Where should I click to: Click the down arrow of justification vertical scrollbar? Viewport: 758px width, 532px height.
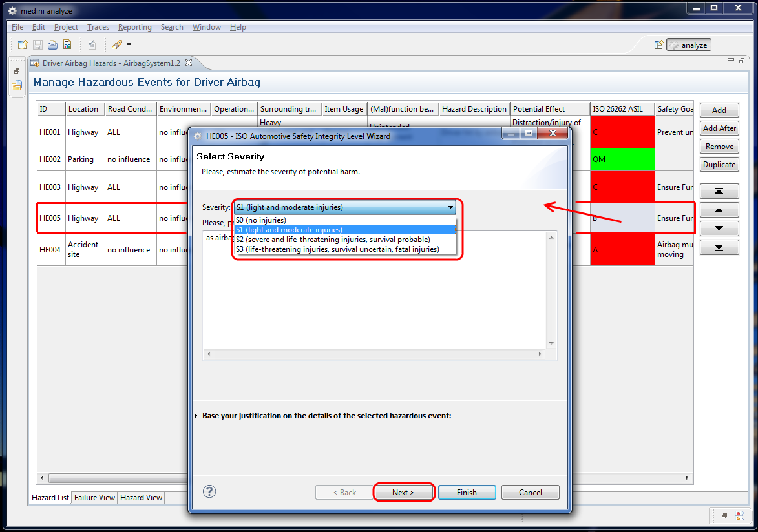(x=551, y=343)
